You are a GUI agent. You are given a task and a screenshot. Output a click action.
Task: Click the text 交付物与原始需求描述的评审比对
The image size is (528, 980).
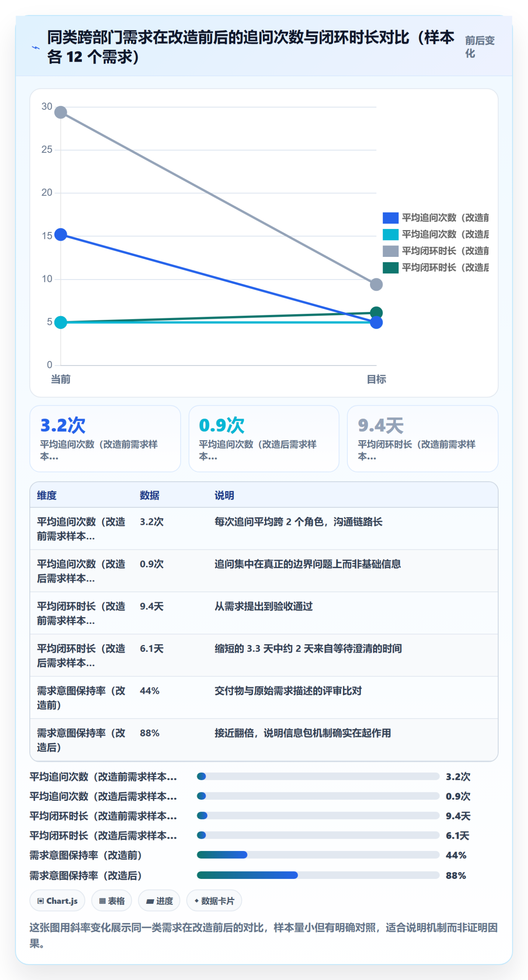click(288, 691)
